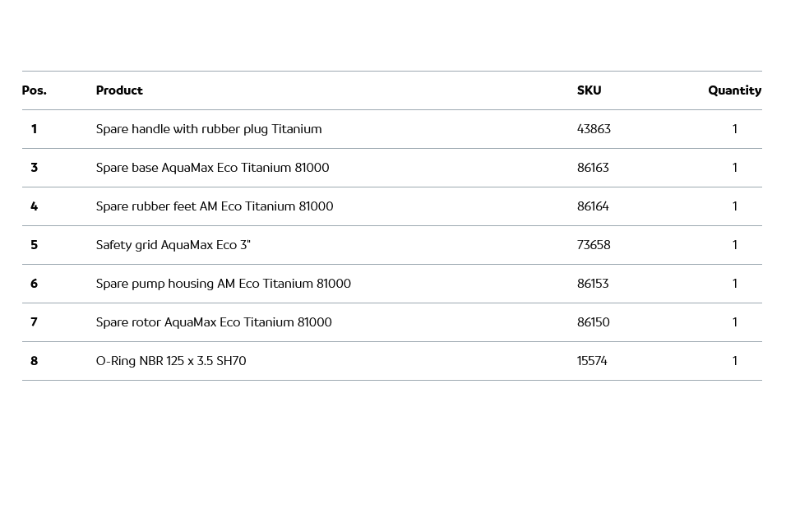Click the O-Ring NBR 125 x 3.5 SH70 product
Screen dimensions: 786x532
[171, 361]
